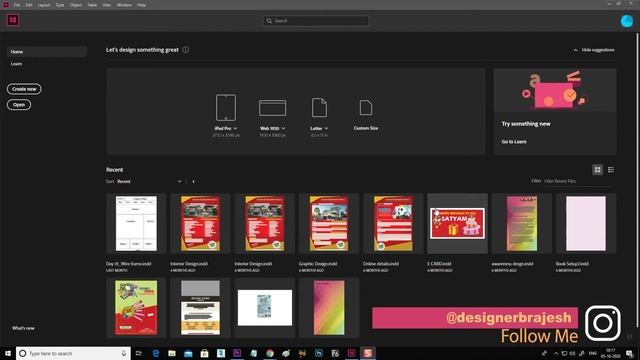
Task: Open the View menu
Action: click(x=107, y=5)
